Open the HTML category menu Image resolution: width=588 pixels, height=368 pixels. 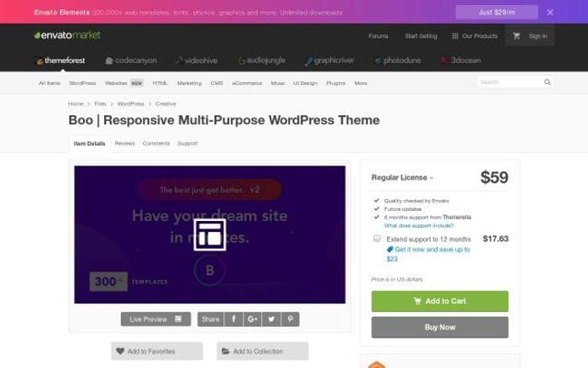(x=160, y=83)
